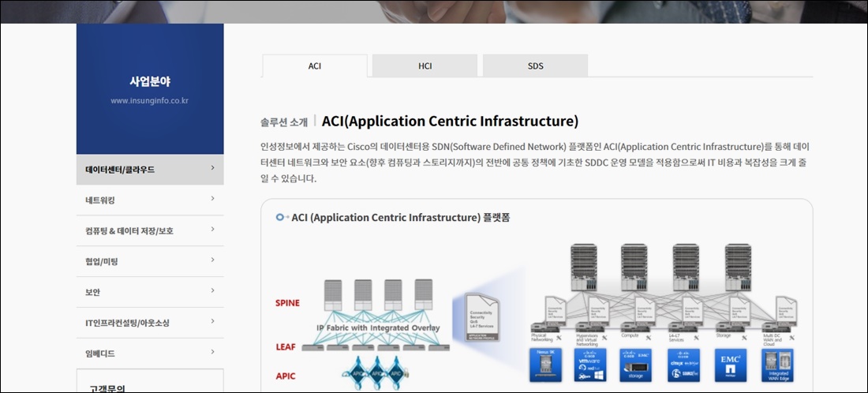Screen dimensions: 868x393
Task: Select 협업/미팅 in the sidebar
Action: coord(150,261)
